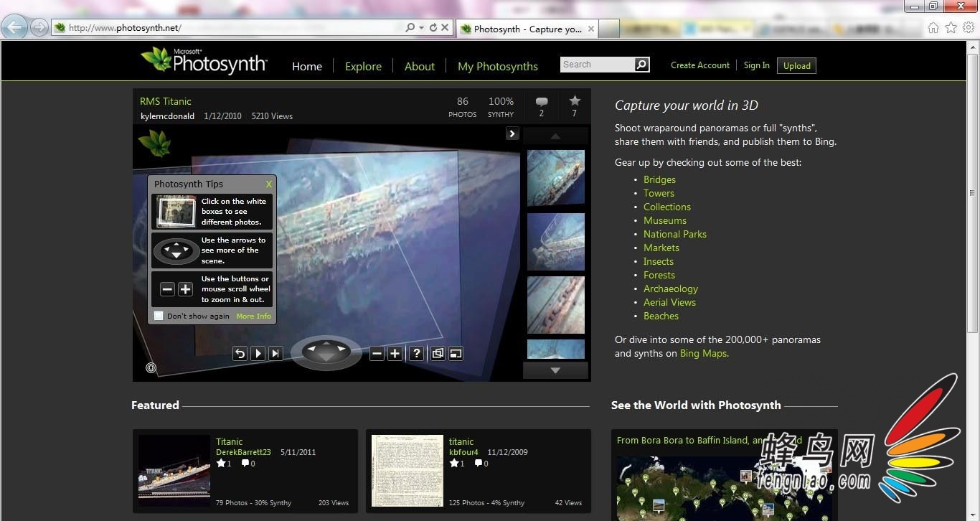
Task: Select the first Titanic thumbnail in strip
Action: (x=556, y=177)
